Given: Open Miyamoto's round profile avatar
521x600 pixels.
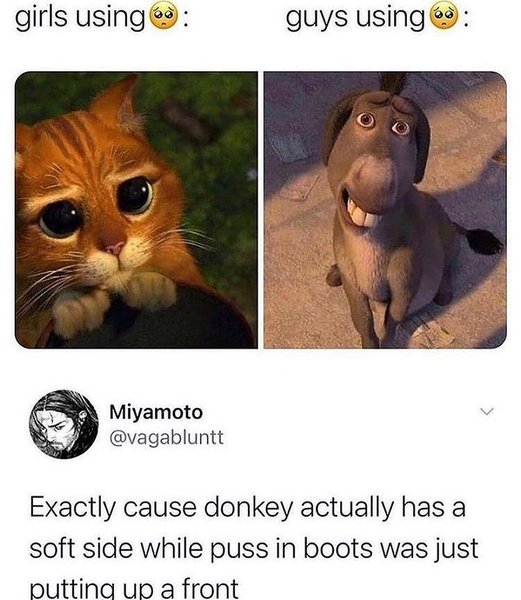Looking at the screenshot, I should (63, 424).
